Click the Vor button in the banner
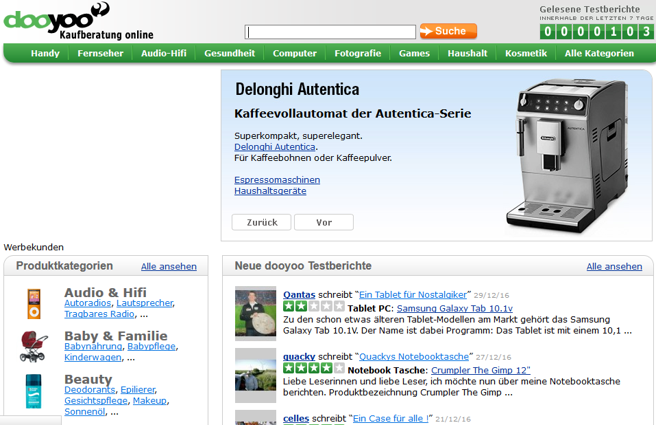 click(324, 222)
